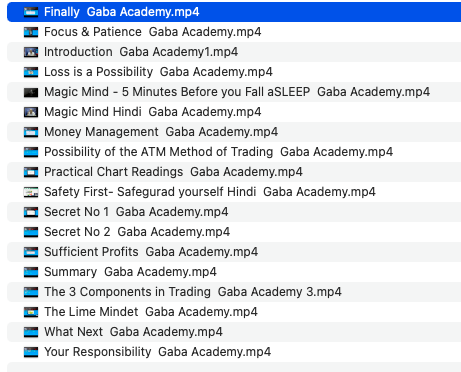Select Finally Gaba Academy.mp4 file
Screen dimensions: 461x372
234,12
